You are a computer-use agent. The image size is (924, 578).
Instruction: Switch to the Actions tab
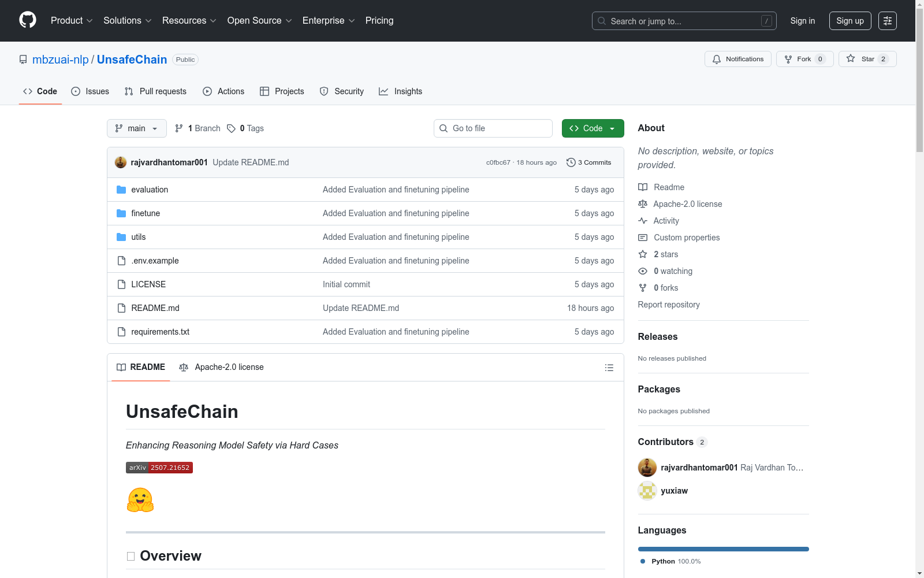223,91
